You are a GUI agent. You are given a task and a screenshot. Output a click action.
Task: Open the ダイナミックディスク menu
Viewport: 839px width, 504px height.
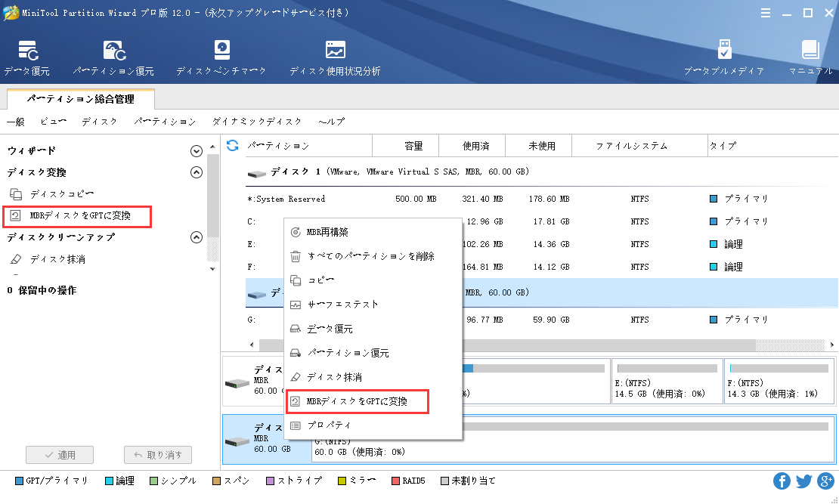click(257, 122)
